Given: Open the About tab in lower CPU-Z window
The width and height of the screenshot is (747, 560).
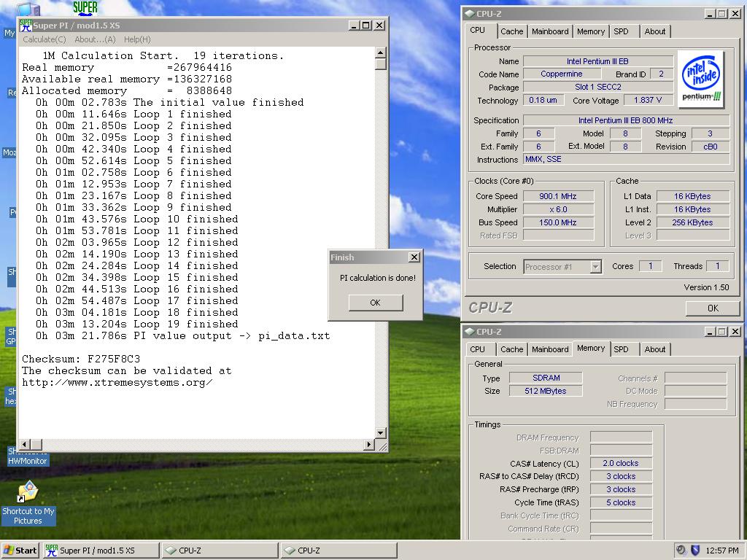Looking at the screenshot, I should point(654,349).
